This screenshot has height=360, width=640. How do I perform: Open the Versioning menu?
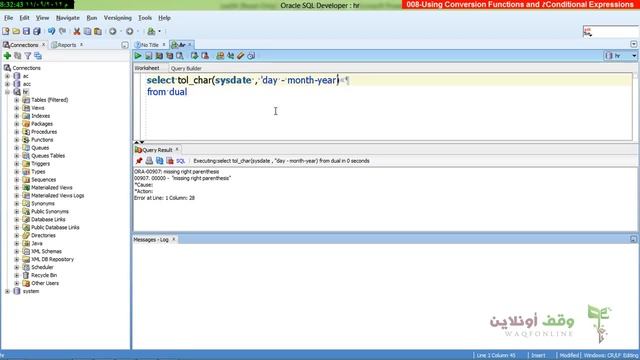[x=118, y=18]
